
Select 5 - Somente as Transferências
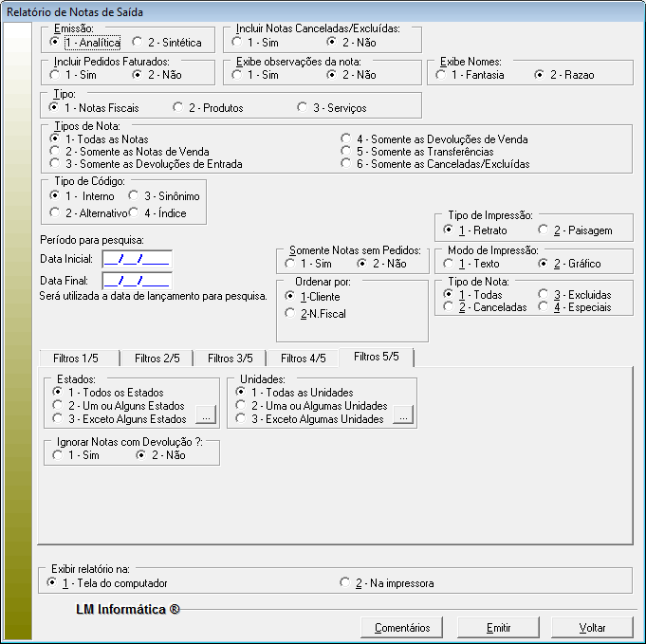tap(346, 152)
